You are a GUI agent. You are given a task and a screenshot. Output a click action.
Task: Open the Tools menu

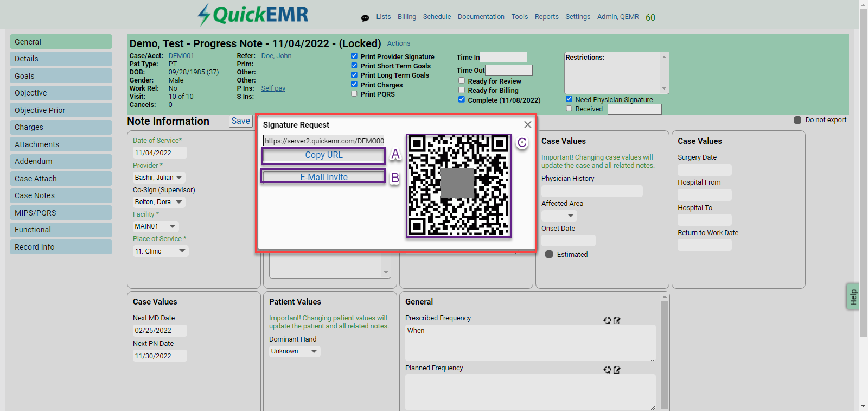520,17
